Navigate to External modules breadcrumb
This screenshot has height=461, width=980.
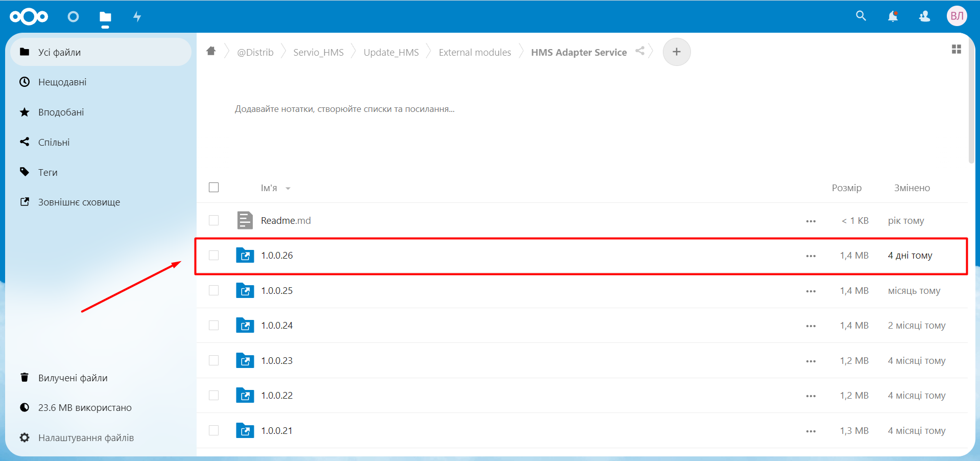(x=474, y=52)
